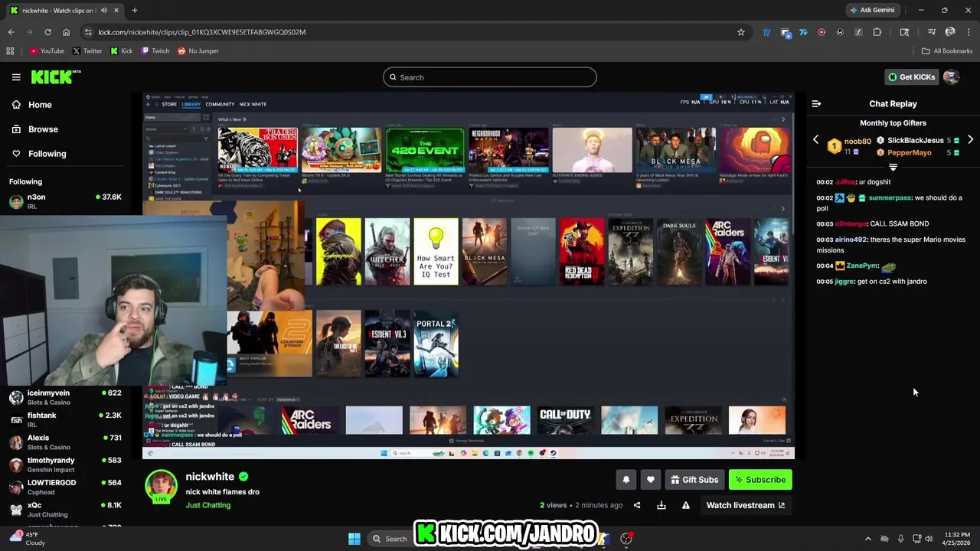The width and height of the screenshot is (980, 551).
Task: Open Chrome media controls
Action: pos(932,32)
